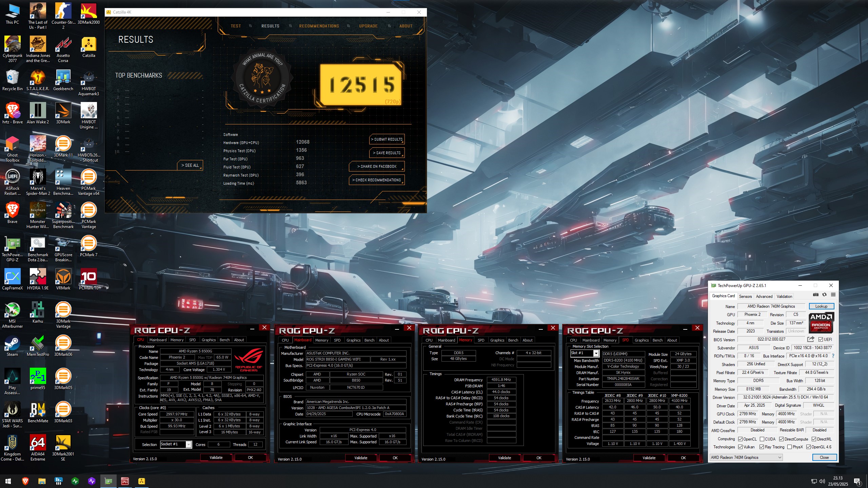Open the volume control in system tray
Viewport: 868px width, 488px height.
(822, 481)
